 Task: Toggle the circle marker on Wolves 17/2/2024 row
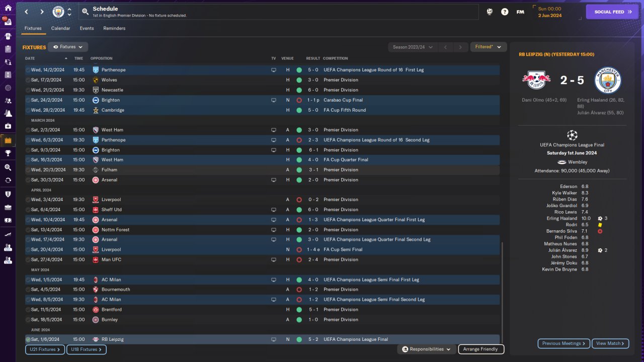[x=28, y=80]
